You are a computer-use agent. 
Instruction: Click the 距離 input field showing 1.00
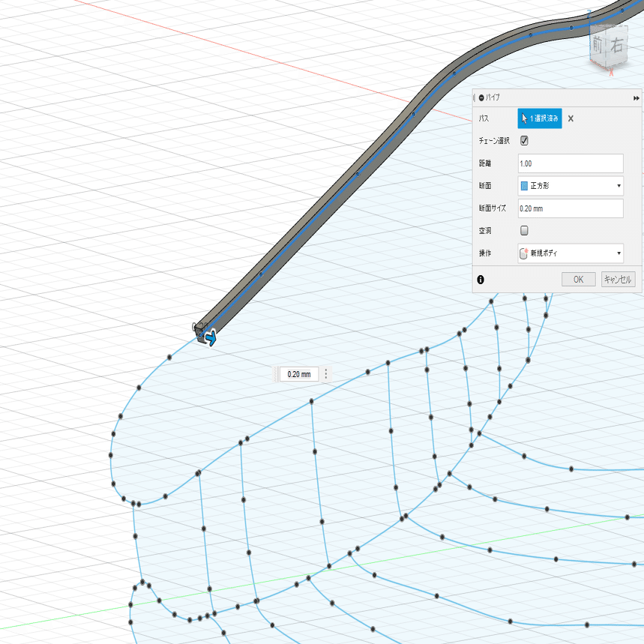pyautogui.click(x=571, y=163)
